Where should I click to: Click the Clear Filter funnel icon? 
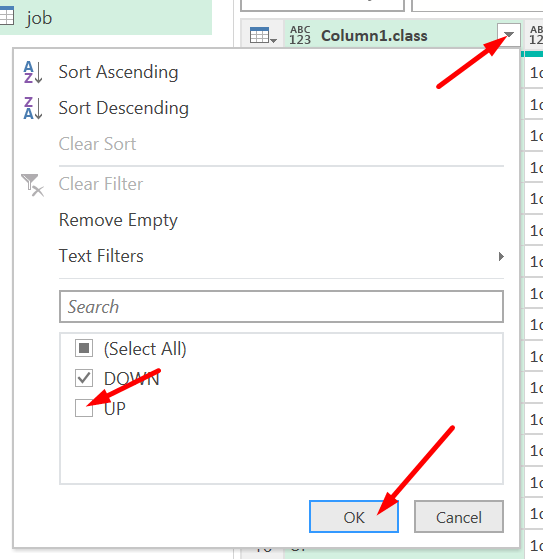click(32, 185)
